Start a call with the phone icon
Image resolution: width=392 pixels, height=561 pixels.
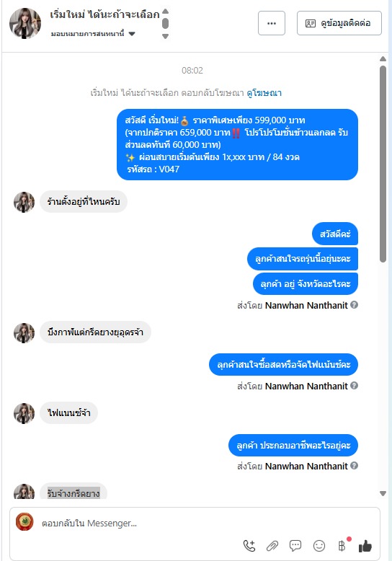(x=249, y=546)
